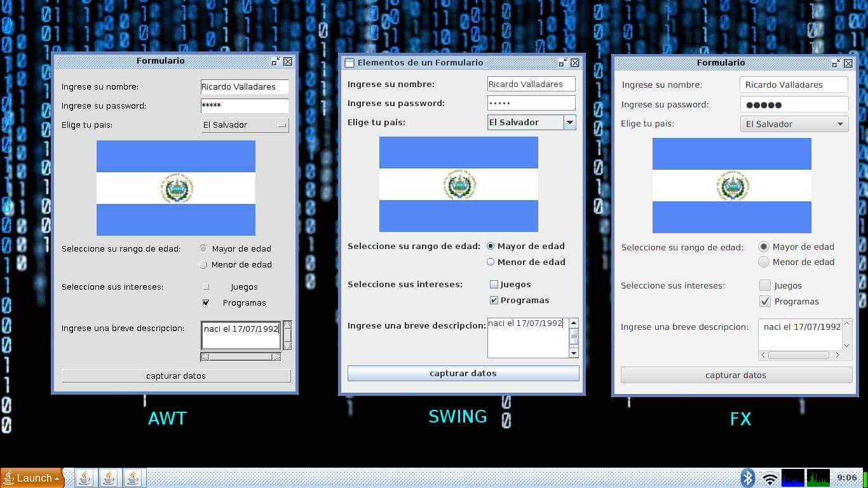The height and width of the screenshot is (488, 868).
Task: Close the FX Formulario window
Action: 848,63
